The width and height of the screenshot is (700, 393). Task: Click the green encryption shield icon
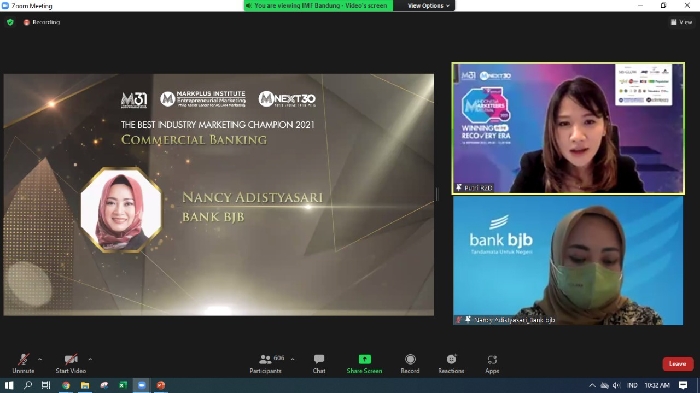click(x=10, y=22)
